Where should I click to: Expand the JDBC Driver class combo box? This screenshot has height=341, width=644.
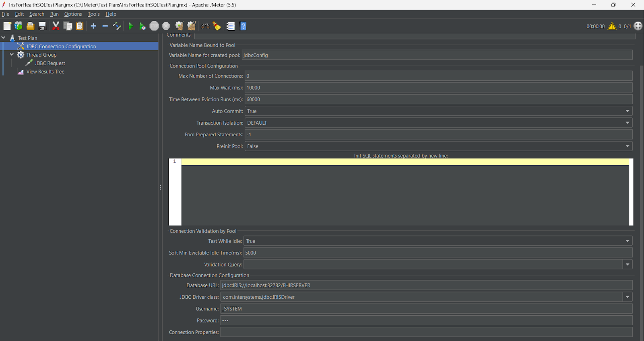[x=627, y=297]
